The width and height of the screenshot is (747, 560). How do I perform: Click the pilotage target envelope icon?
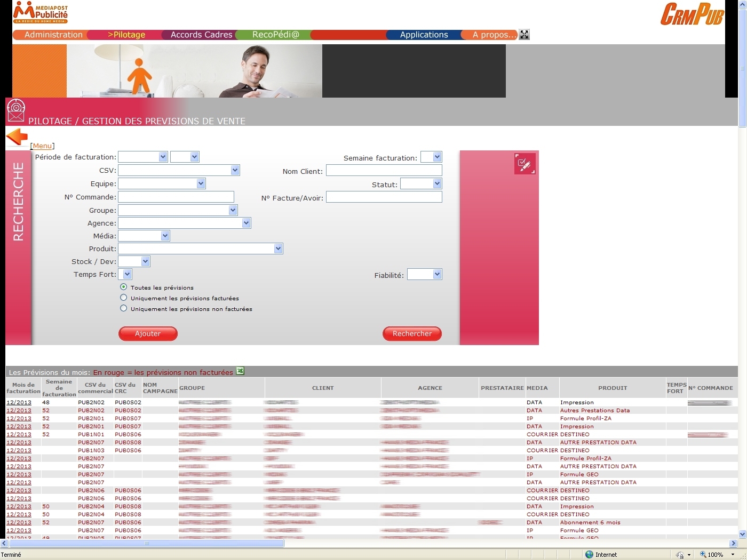(x=16, y=110)
